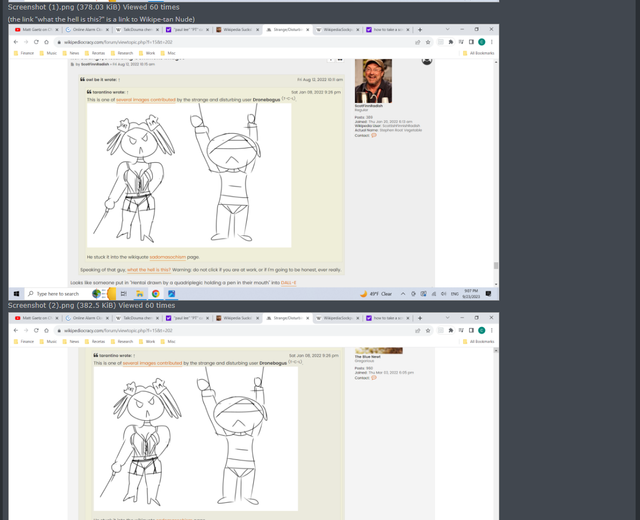Open the Finance bookmark folder in Screenshot (1)
The image size is (640, 520).
pos(24,53)
